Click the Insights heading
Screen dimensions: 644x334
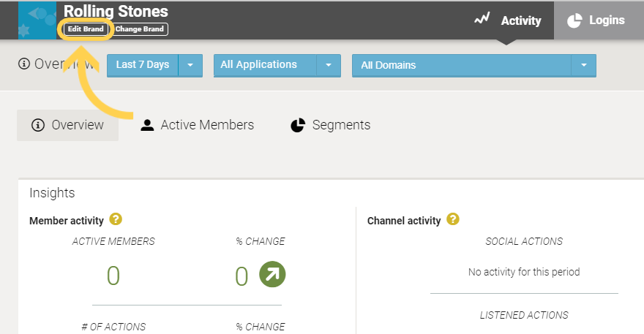[x=52, y=193]
